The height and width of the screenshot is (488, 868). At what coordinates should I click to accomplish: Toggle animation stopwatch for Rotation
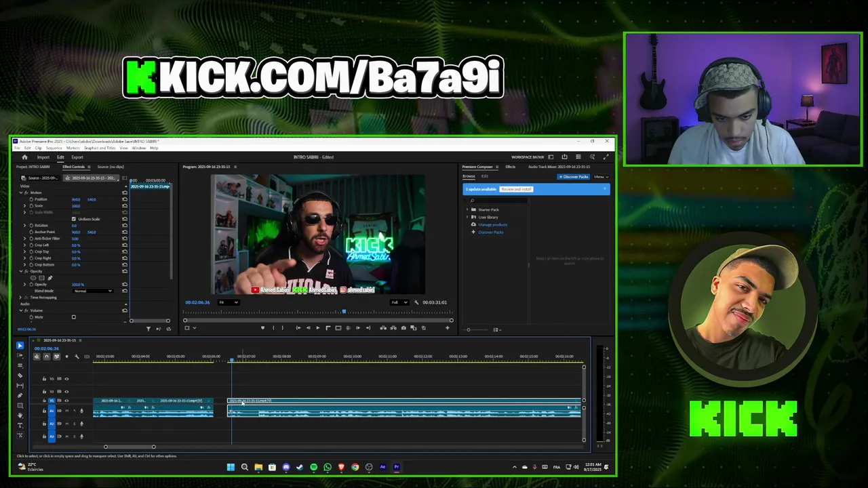pyautogui.click(x=31, y=226)
